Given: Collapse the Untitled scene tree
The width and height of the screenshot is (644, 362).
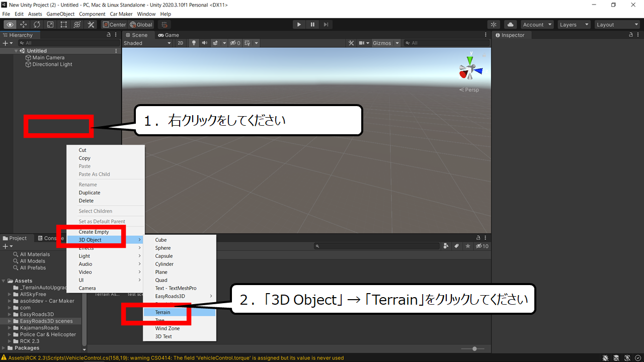Looking at the screenshot, I should [x=17, y=51].
